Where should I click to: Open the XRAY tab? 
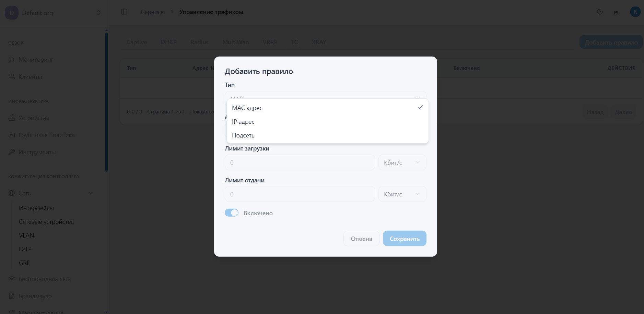click(319, 42)
